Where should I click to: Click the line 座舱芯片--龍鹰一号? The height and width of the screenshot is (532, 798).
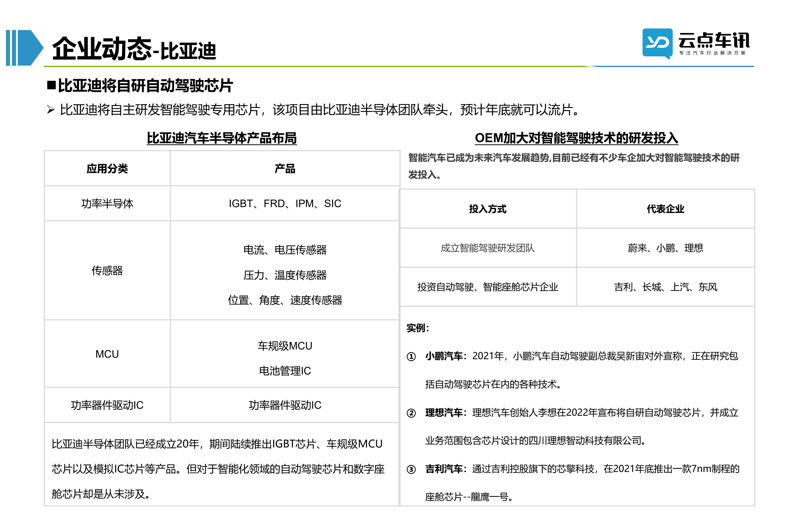469,497
